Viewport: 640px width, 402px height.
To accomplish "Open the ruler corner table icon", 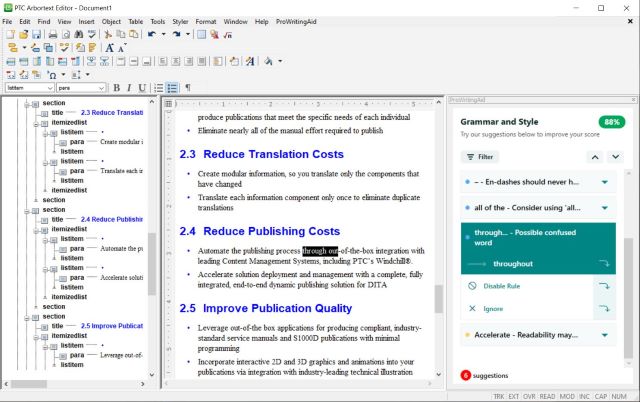I will (x=168, y=104).
